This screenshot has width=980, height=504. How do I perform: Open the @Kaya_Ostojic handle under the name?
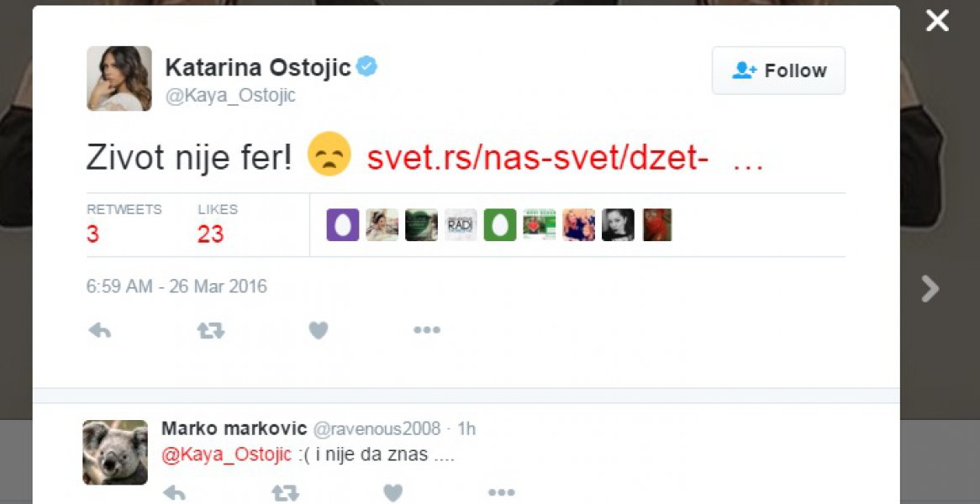pyautogui.click(x=230, y=96)
